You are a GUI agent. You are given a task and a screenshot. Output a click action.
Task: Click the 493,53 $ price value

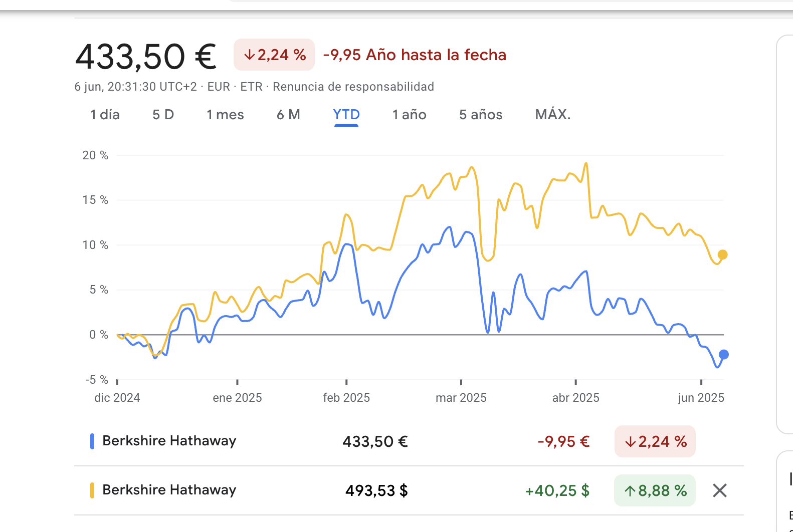[376, 490]
